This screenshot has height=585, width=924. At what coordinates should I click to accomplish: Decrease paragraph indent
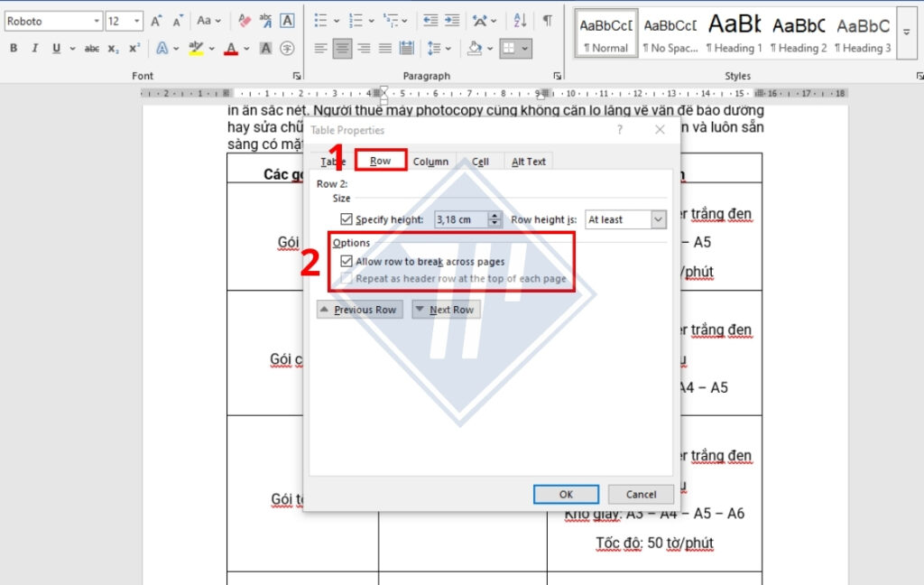[x=430, y=22]
